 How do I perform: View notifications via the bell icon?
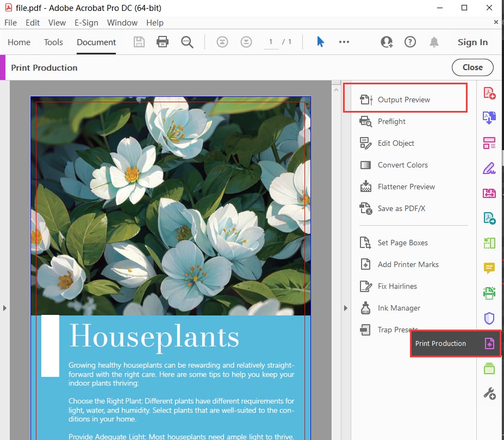click(434, 42)
